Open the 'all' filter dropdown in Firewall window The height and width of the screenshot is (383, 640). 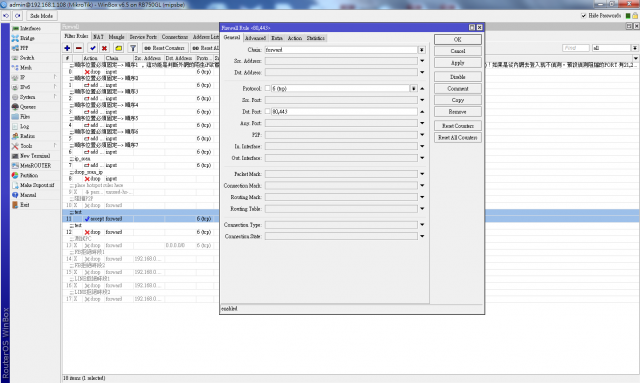pos(635,48)
